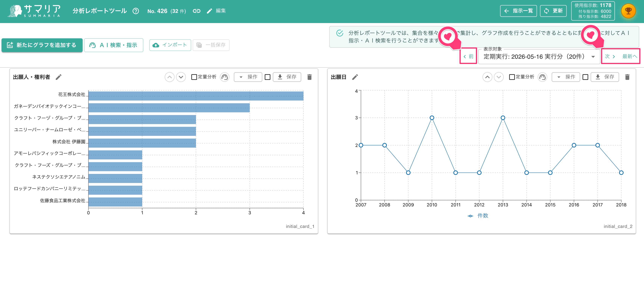Move the 出願日 card down

pyautogui.click(x=499, y=77)
